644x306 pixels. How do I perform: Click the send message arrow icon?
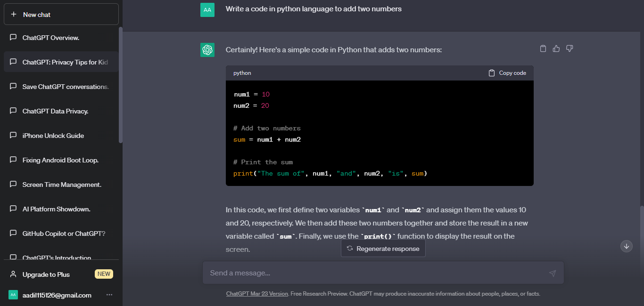[x=553, y=273]
